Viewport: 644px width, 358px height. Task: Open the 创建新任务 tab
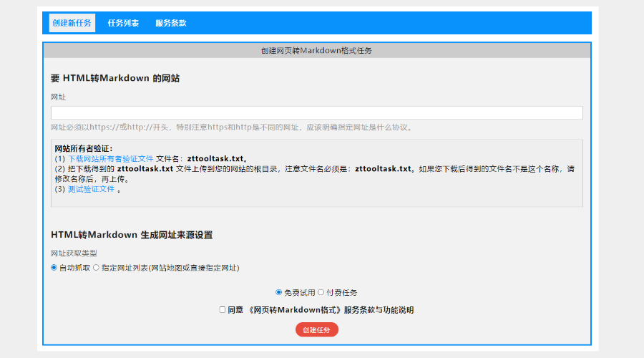tap(72, 23)
